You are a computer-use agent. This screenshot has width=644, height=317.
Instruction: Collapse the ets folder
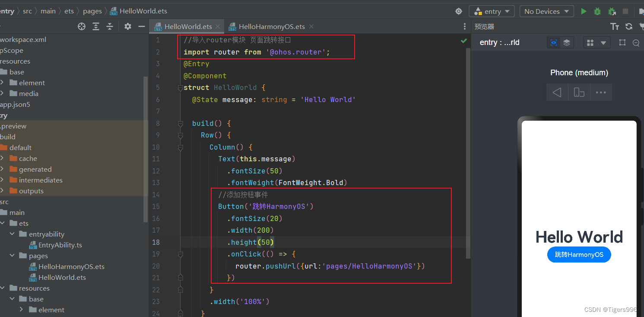tap(2, 223)
